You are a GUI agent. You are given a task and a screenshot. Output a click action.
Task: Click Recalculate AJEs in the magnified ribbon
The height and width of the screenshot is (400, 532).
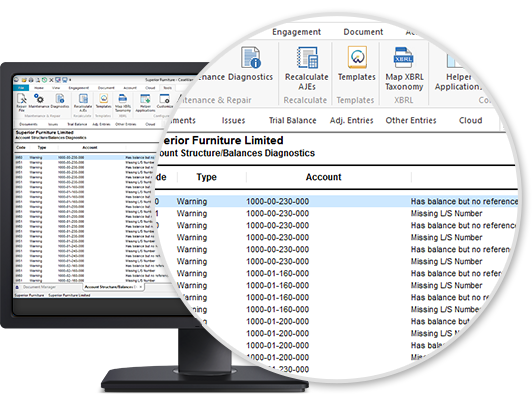pos(307,68)
